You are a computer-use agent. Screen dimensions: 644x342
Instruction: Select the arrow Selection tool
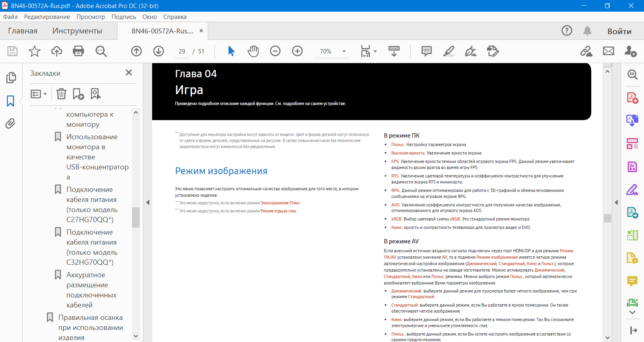click(231, 51)
